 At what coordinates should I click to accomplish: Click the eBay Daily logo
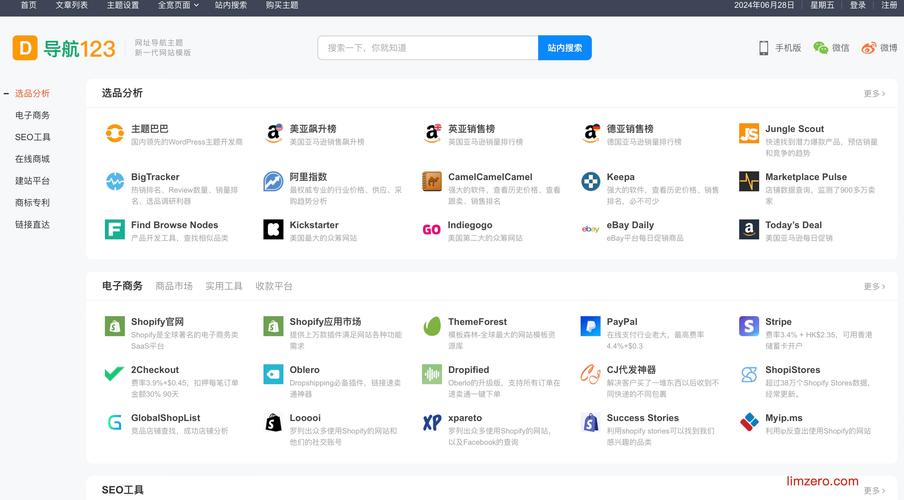pos(590,230)
